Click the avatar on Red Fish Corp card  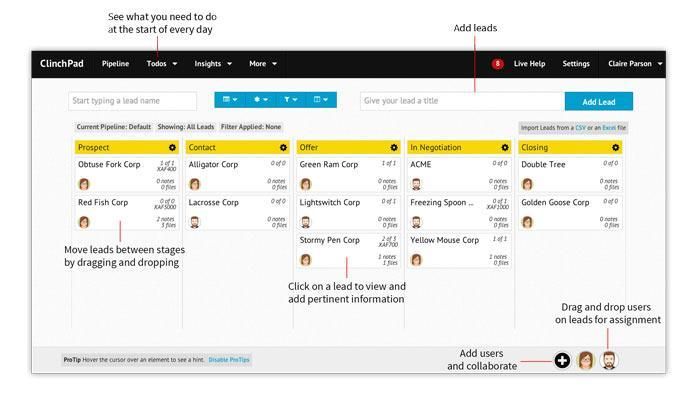click(84, 222)
